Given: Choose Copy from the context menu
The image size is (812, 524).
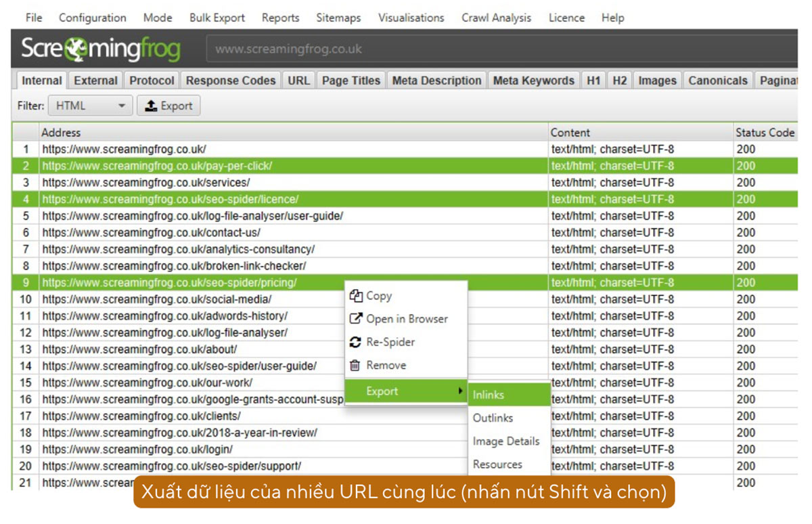Looking at the screenshot, I should coord(406,296).
